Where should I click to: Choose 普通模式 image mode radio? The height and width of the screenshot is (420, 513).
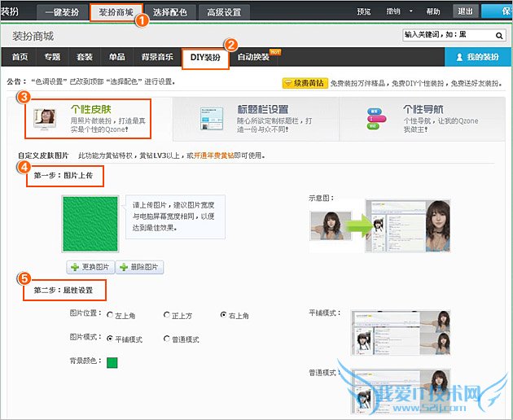(x=166, y=339)
